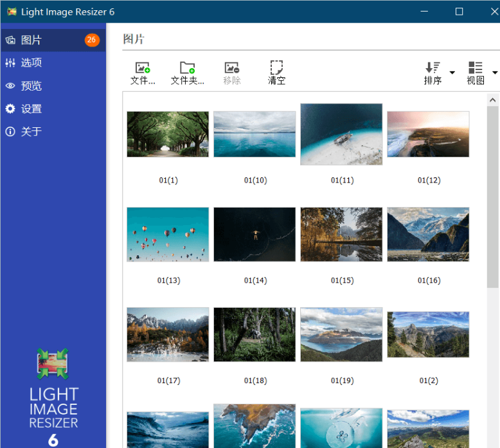This screenshot has height=448, width=500.
Task: Click the 01(19) filename label
Action: pos(342,381)
